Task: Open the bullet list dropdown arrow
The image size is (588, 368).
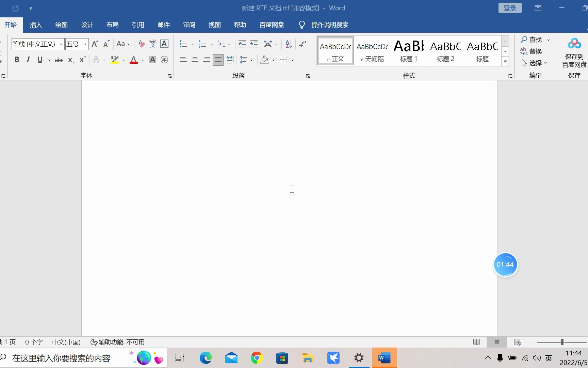Action: [x=192, y=44]
